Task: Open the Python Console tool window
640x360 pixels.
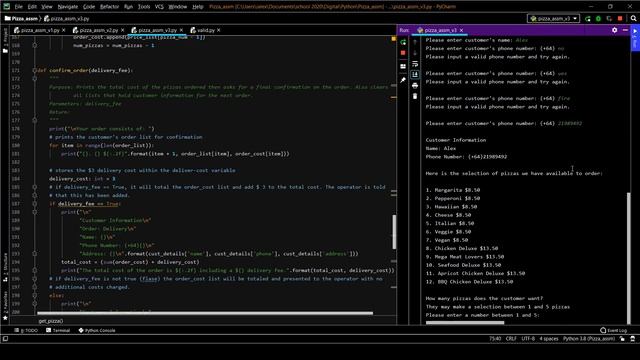Action: tap(97, 330)
